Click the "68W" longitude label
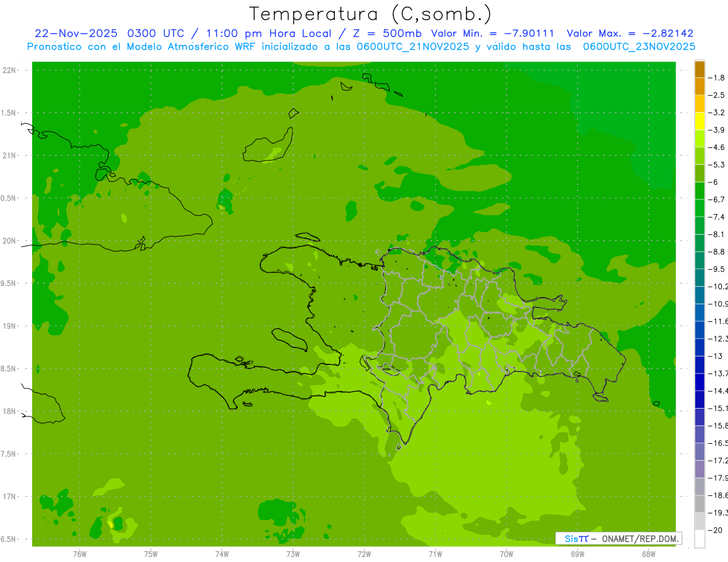This screenshot has height=562, width=728. pyautogui.click(x=648, y=555)
